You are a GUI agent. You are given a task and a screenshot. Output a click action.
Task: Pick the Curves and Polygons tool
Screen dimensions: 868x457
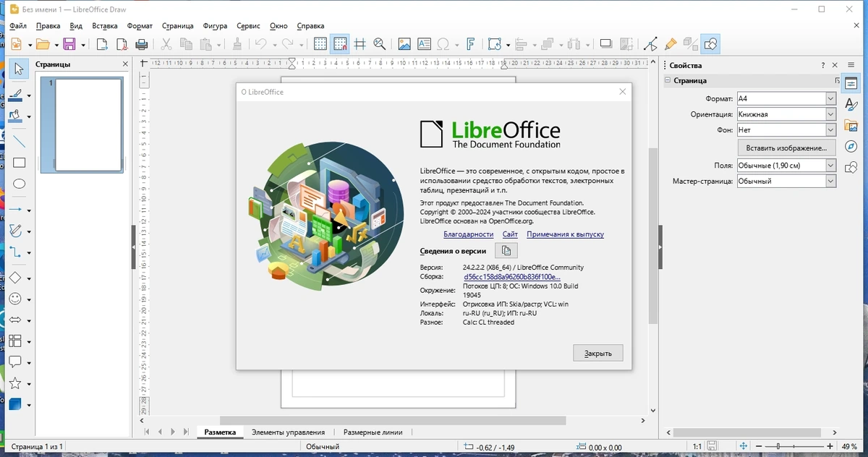[16, 231]
